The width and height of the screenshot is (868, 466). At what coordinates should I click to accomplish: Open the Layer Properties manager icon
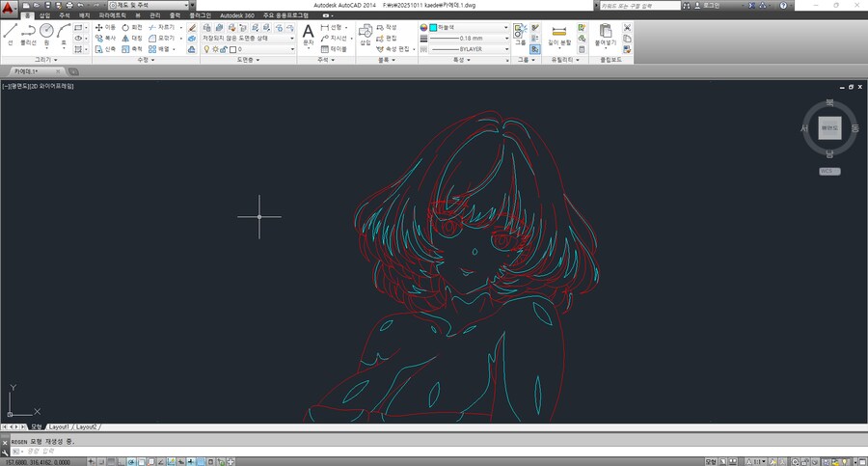pos(206,27)
